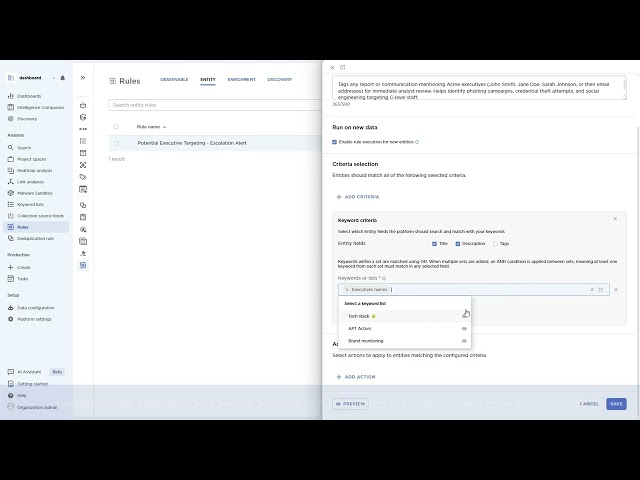Open Link analyses
This screenshot has width=640, height=480.
[26, 182]
